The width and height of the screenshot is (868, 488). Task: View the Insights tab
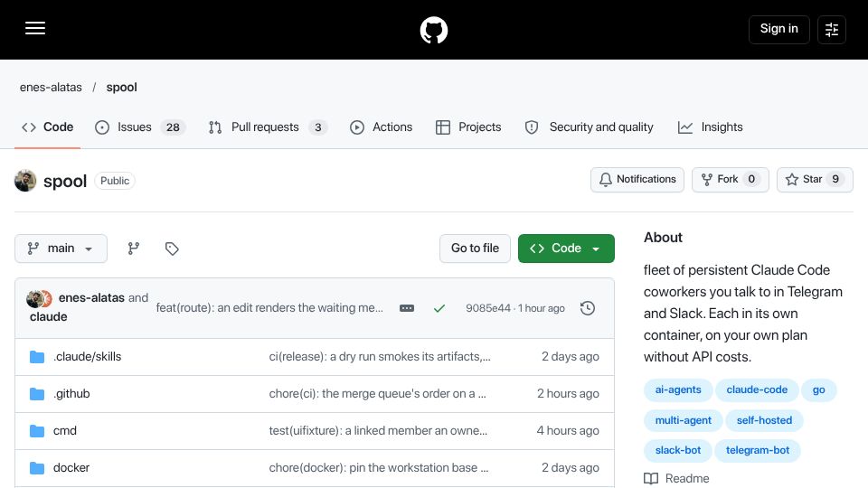pyautogui.click(x=711, y=127)
